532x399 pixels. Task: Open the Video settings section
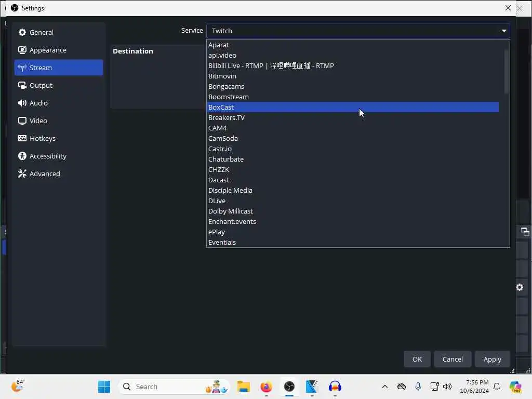(58, 121)
